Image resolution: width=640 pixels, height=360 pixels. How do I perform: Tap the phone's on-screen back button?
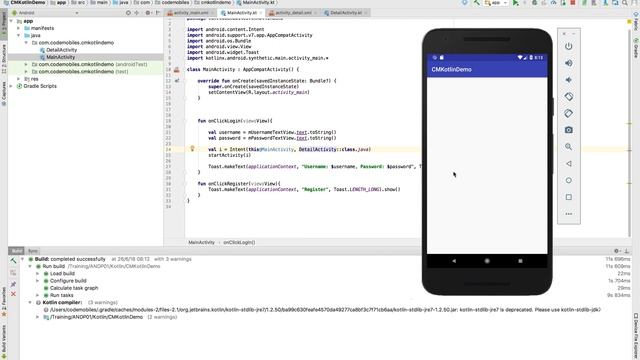pyautogui.click(x=454, y=261)
